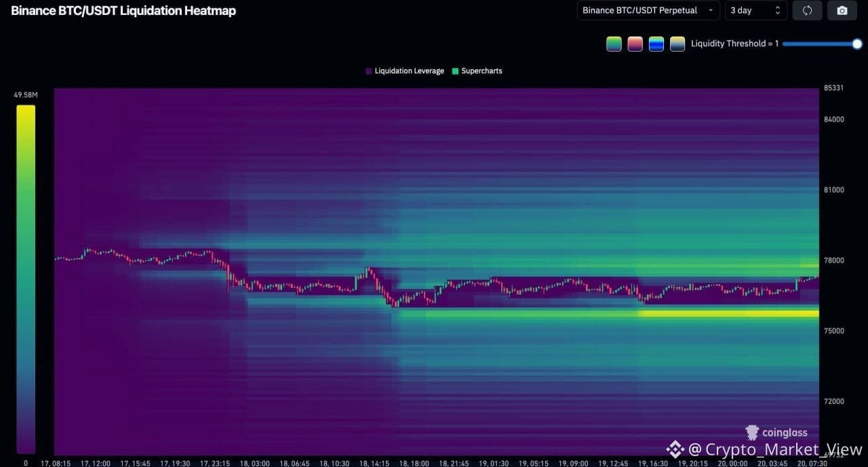Click the 18, 18:00 time axis label
The height and width of the screenshot is (467, 868).
[414, 463]
